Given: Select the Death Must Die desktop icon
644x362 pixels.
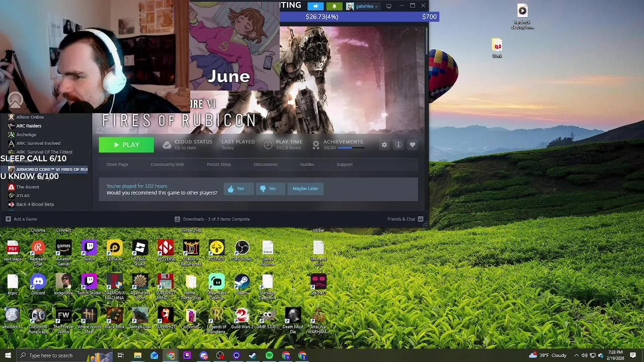Looking at the screenshot, I should [293, 321].
